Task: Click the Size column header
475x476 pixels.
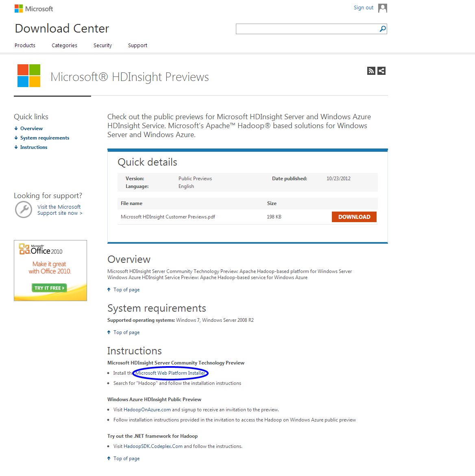Action: [272, 203]
